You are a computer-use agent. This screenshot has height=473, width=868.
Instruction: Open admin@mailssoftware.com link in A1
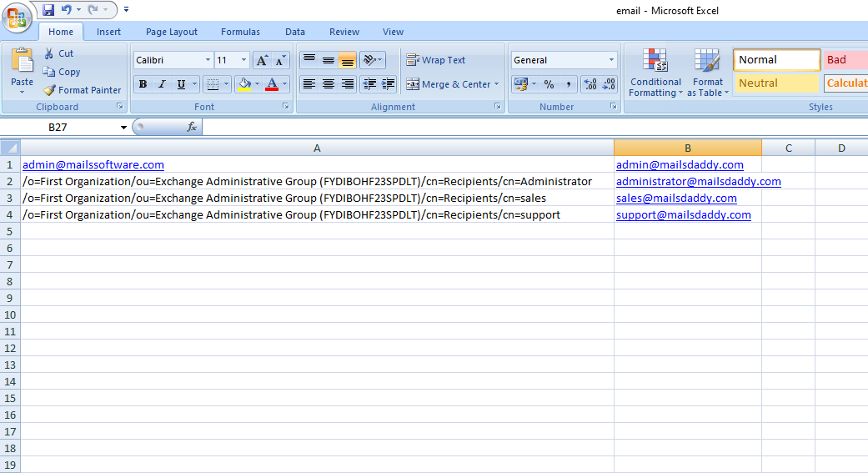coord(93,164)
